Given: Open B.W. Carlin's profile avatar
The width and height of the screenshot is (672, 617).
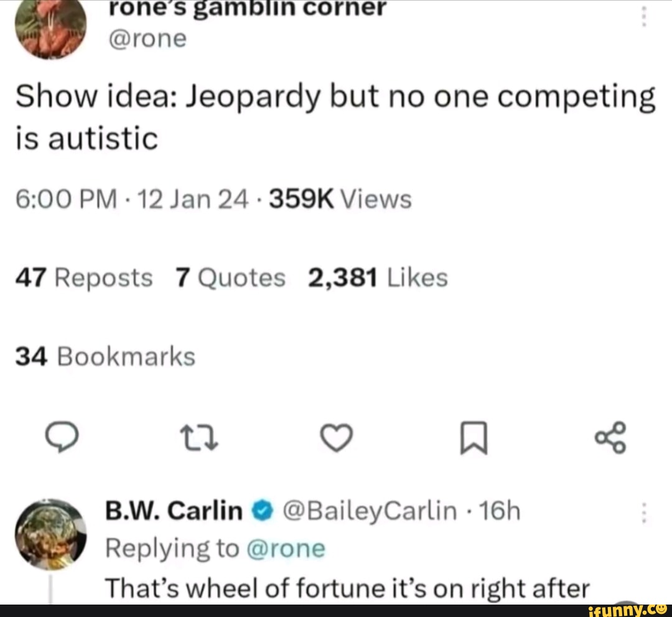Looking at the screenshot, I should click(x=50, y=534).
